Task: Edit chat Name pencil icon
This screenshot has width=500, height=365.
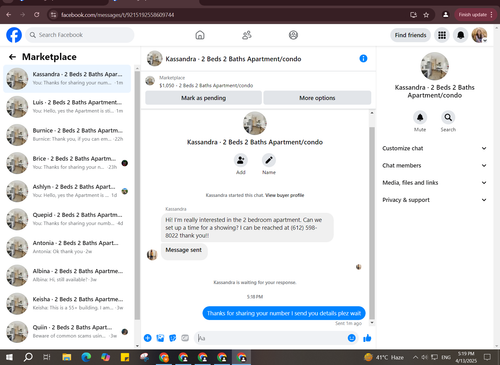Action: click(x=269, y=161)
